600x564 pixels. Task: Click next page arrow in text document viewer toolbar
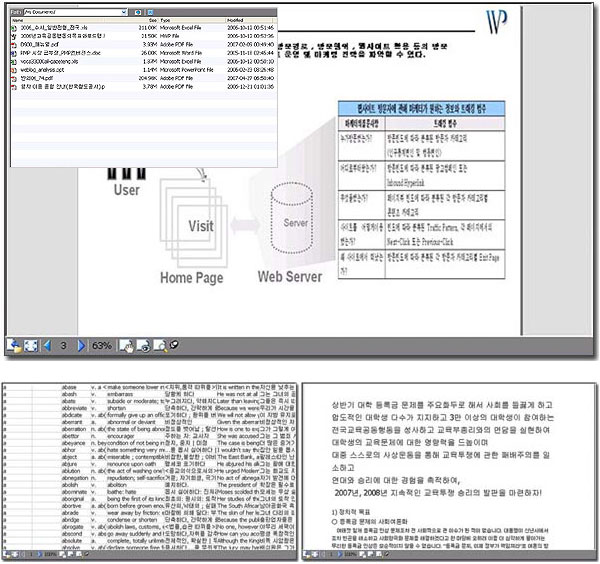pos(339,554)
